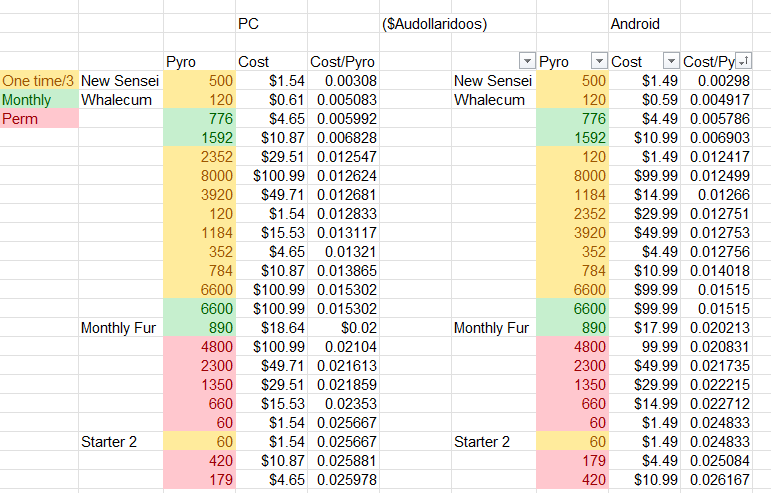Select the "PC" section title cell
The height and width of the screenshot is (493, 771).
[271, 24]
